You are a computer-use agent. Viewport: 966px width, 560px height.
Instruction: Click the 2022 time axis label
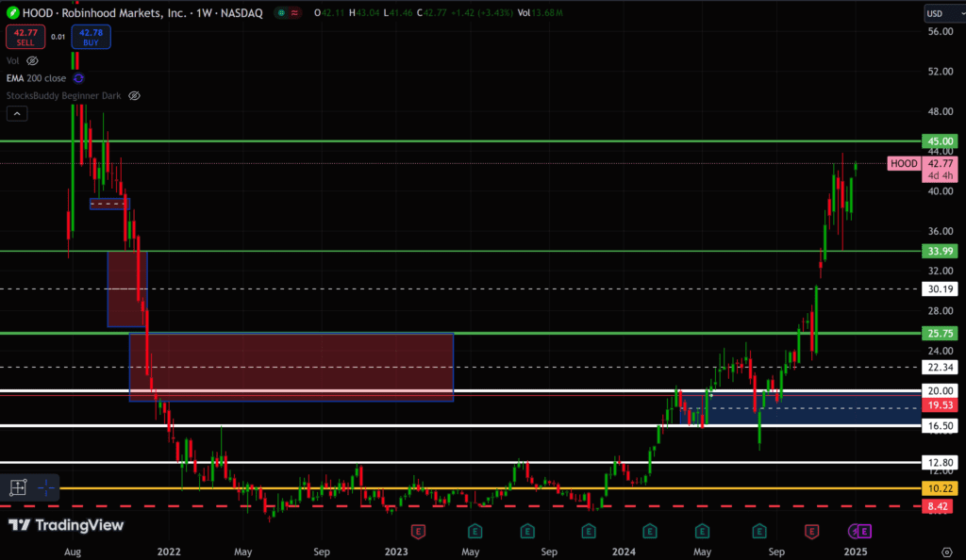[x=169, y=552]
